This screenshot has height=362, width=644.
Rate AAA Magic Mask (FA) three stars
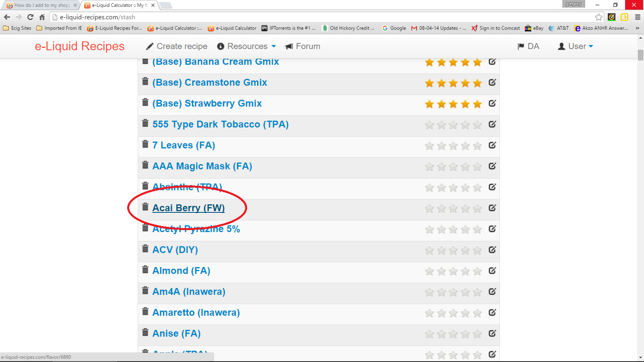453,167
